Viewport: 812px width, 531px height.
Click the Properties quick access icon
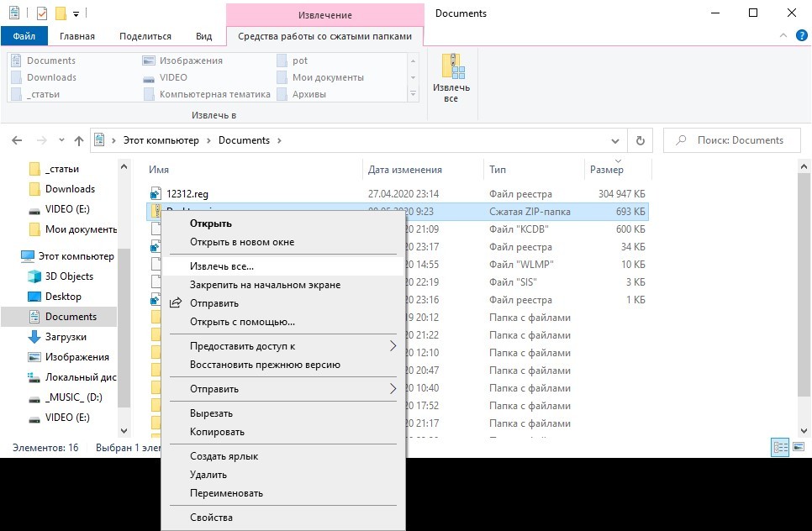(42, 13)
